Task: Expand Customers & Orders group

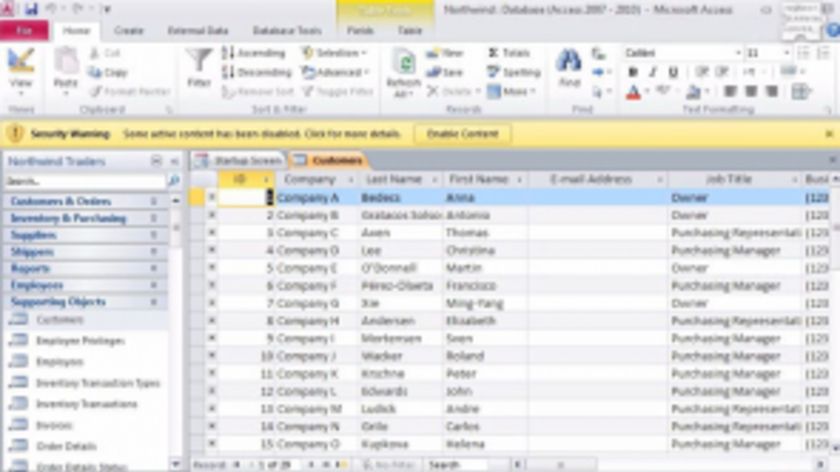Action: pos(86,201)
